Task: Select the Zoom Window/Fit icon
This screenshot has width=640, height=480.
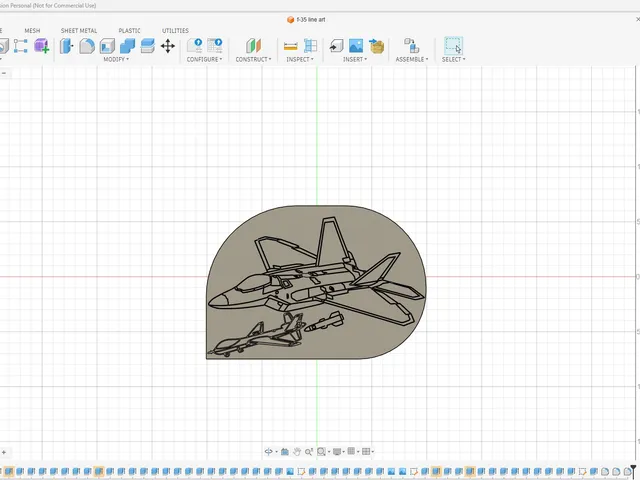Action: [x=322, y=451]
